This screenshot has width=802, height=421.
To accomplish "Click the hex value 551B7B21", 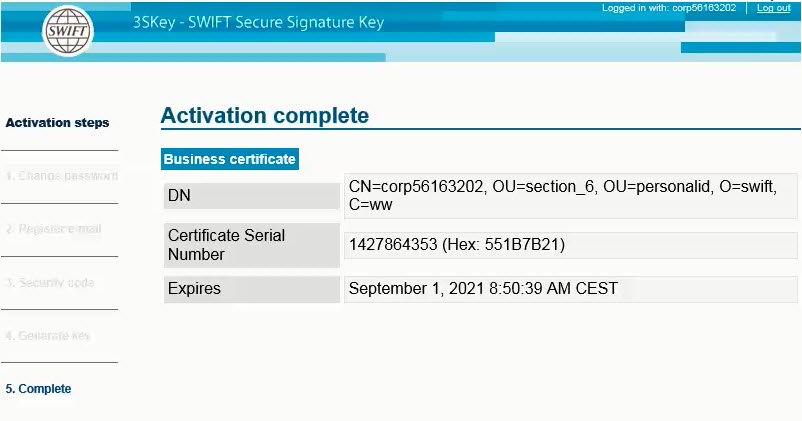I will click(522, 245).
